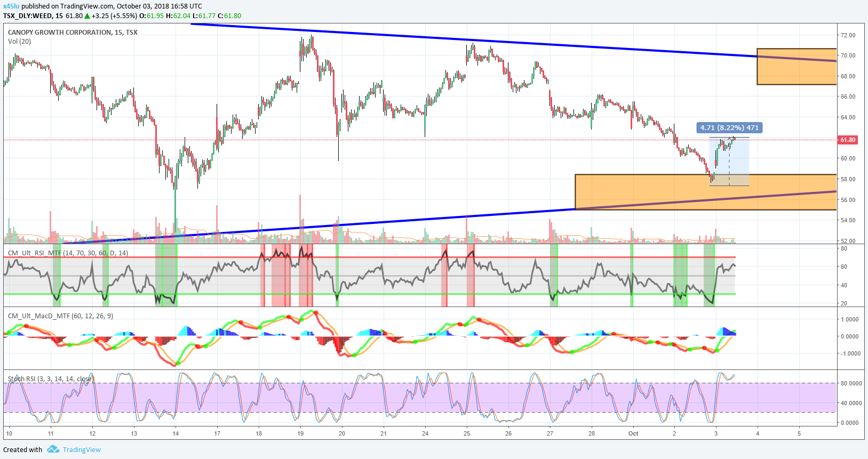
Task: Click the 25 date label on time axis
Action: pyautogui.click(x=467, y=433)
